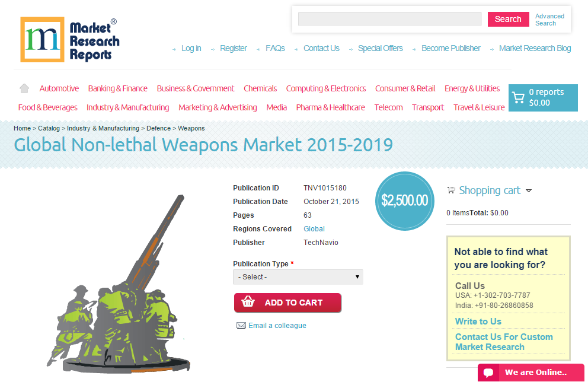Click the basket icon on Add to Cart
The height and width of the screenshot is (385, 588).
[248, 302]
